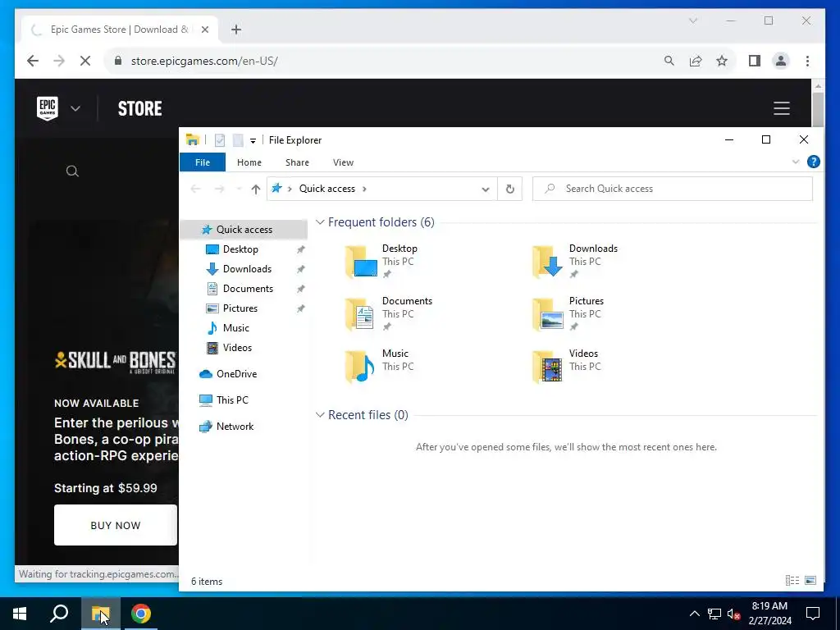The width and height of the screenshot is (840, 630).
Task: Toggle the Chrome side panel
Action: [755, 61]
